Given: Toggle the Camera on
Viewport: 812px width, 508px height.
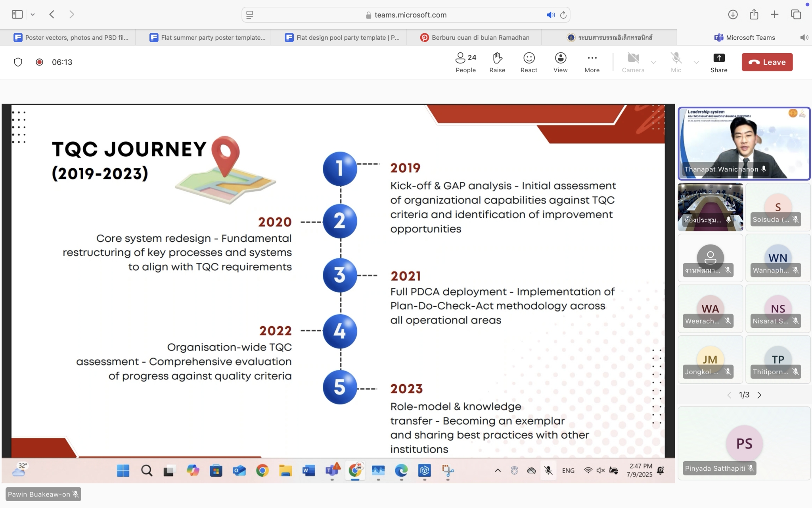Looking at the screenshot, I should (x=633, y=63).
